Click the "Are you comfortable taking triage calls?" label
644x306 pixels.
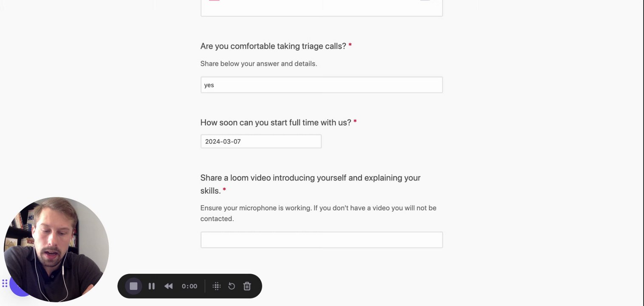(x=273, y=46)
